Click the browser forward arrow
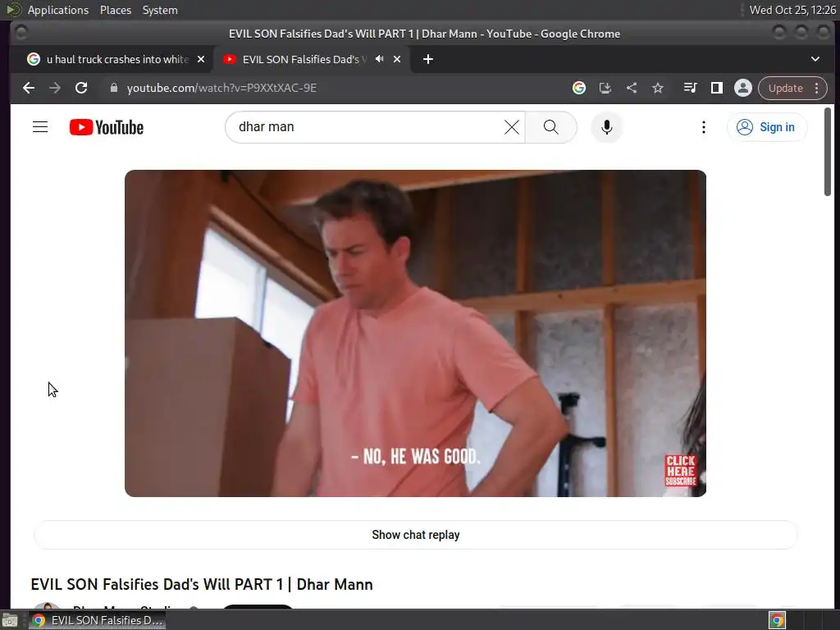The height and width of the screenshot is (630, 840). click(55, 88)
